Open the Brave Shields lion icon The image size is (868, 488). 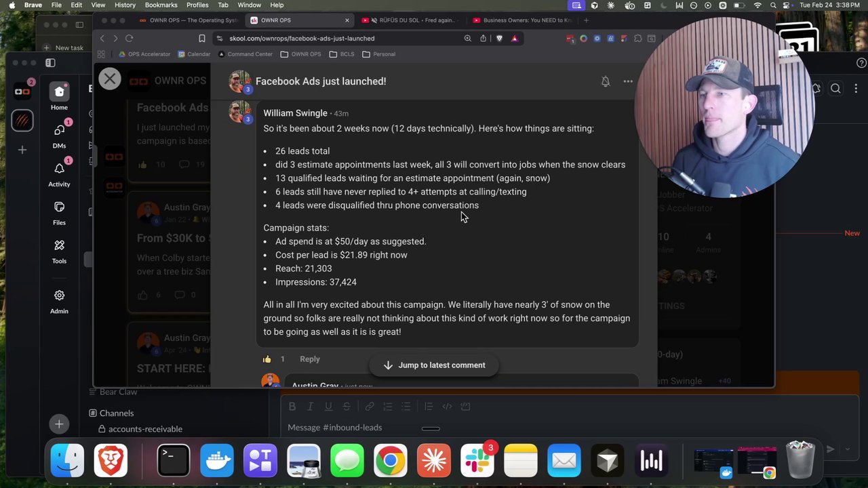(499, 39)
